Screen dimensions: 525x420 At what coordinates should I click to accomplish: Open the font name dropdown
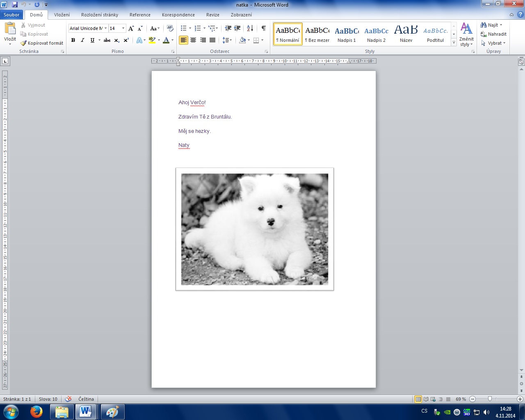click(x=105, y=28)
